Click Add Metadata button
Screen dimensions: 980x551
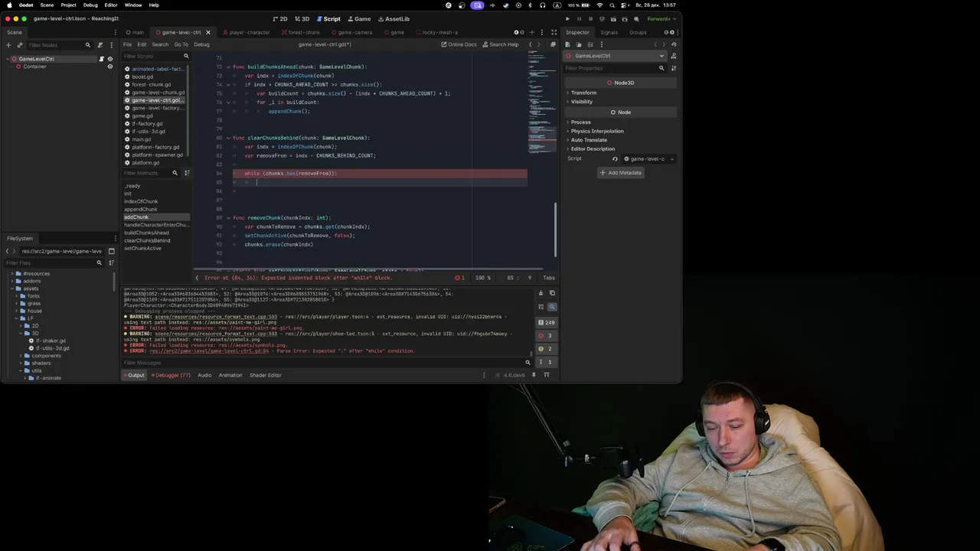pyautogui.click(x=620, y=173)
